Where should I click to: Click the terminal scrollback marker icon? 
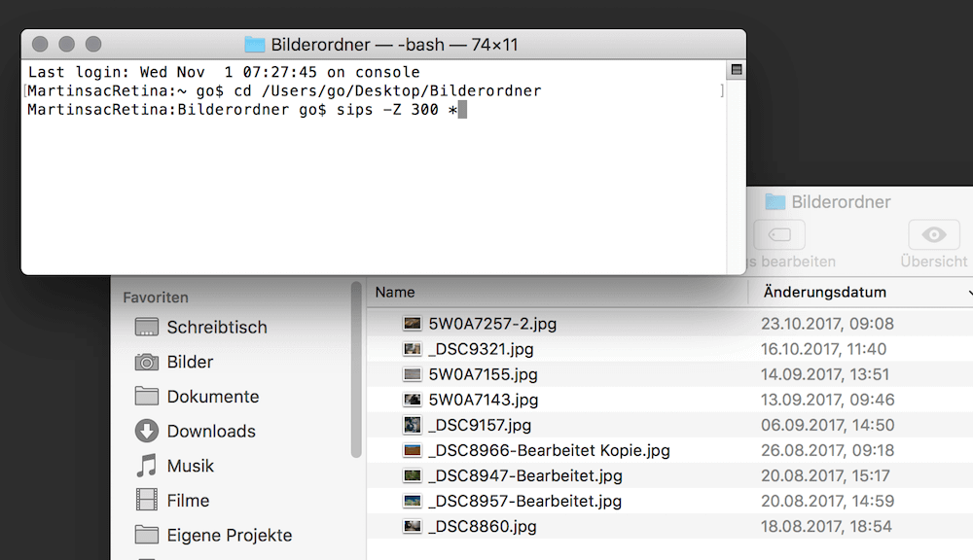click(x=737, y=69)
